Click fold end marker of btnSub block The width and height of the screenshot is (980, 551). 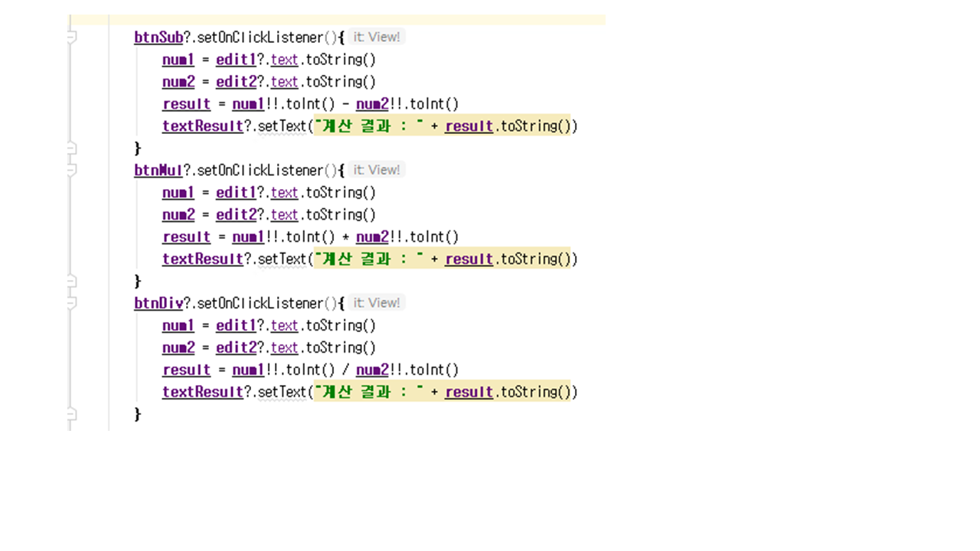[x=70, y=148]
